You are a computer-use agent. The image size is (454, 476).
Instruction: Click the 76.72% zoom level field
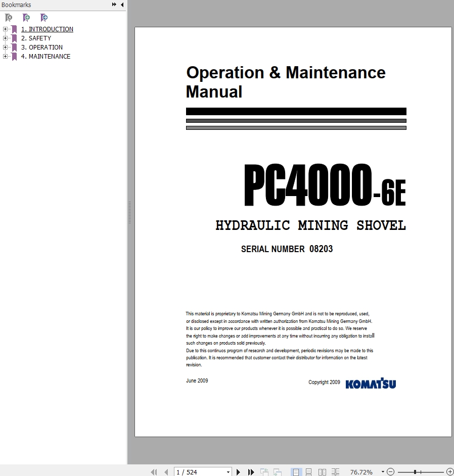361,472
